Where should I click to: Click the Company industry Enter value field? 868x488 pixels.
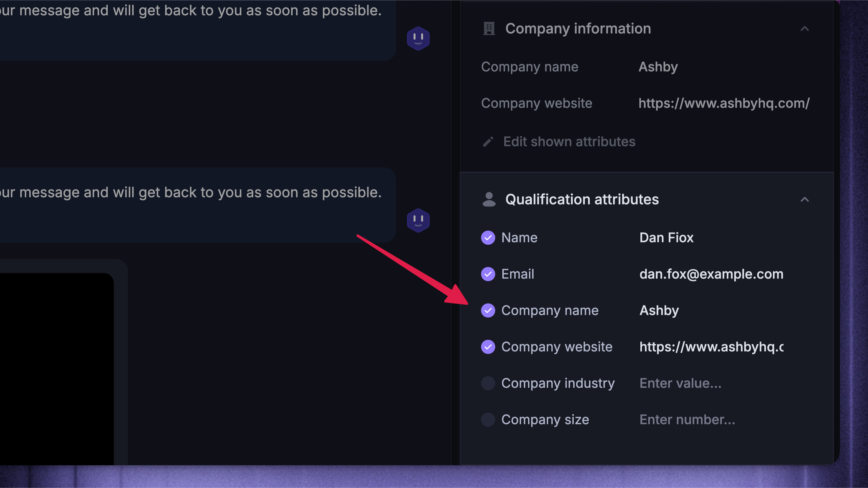tap(680, 383)
